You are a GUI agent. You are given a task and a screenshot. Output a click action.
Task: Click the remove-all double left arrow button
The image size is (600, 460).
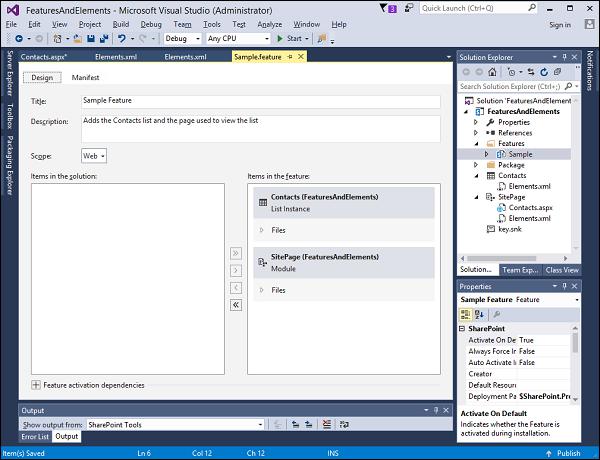pos(236,305)
